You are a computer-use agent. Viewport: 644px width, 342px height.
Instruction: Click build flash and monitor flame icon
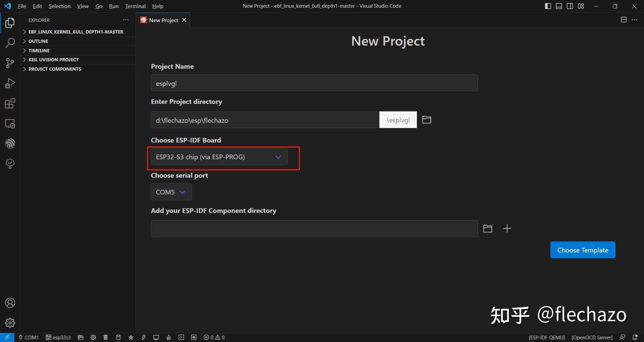pyautogui.click(x=169, y=337)
